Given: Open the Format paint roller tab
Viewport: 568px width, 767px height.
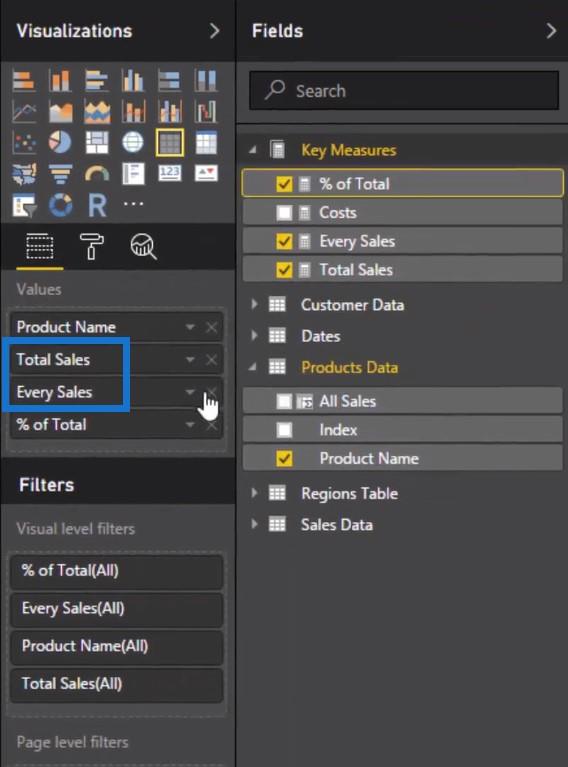Looking at the screenshot, I should pyautogui.click(x=91, y=246).
